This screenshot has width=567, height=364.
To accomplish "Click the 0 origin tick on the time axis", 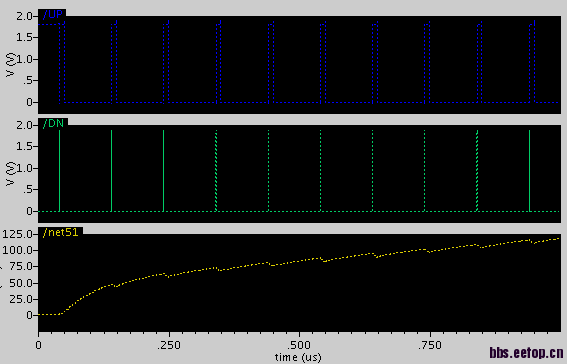I will pos(38,346).
